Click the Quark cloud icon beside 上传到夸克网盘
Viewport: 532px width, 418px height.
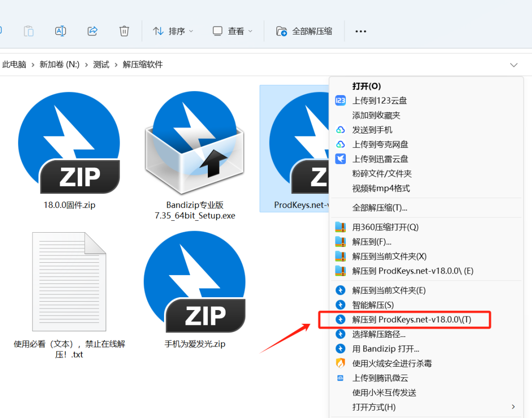coord(340,144)
